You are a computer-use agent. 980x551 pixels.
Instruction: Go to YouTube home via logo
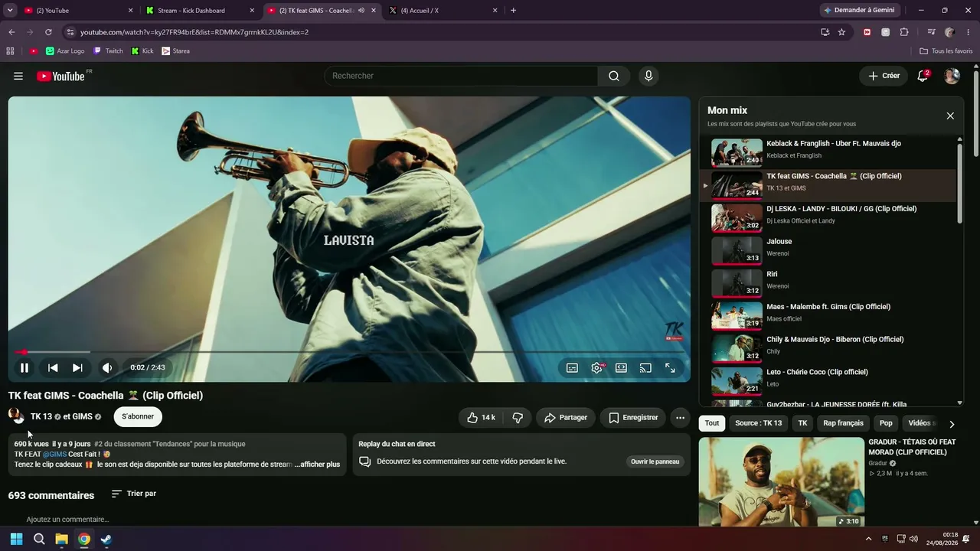tap(60, 77)
